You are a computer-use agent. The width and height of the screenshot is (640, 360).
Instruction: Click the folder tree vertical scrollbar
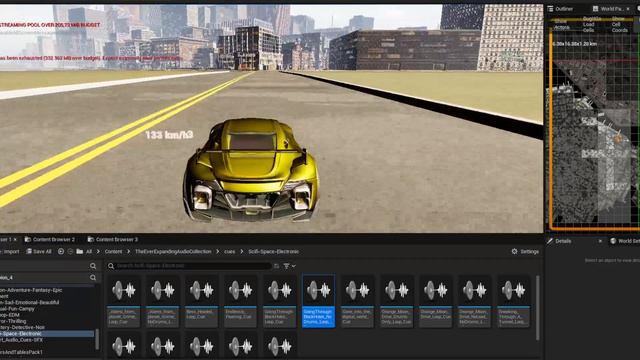97,339
